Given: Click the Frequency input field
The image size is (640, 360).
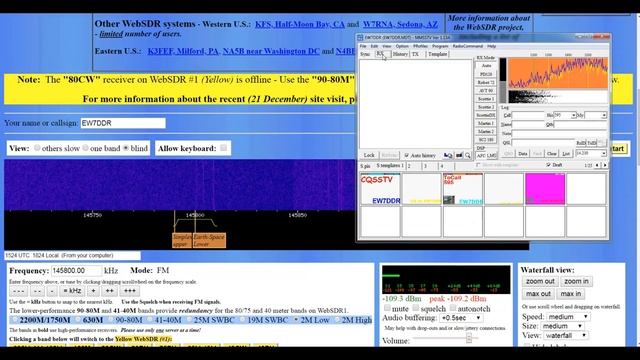Looking at the screenshot, I should (76, 271).
